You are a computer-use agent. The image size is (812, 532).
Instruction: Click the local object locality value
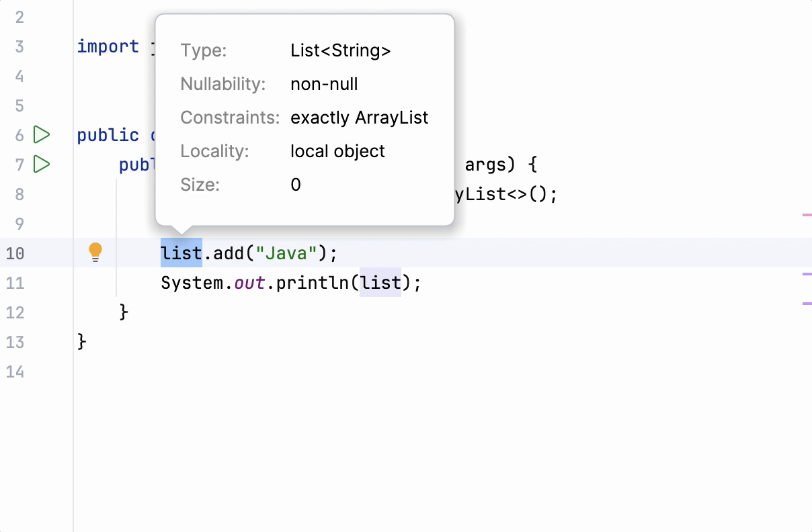point(337,150)
